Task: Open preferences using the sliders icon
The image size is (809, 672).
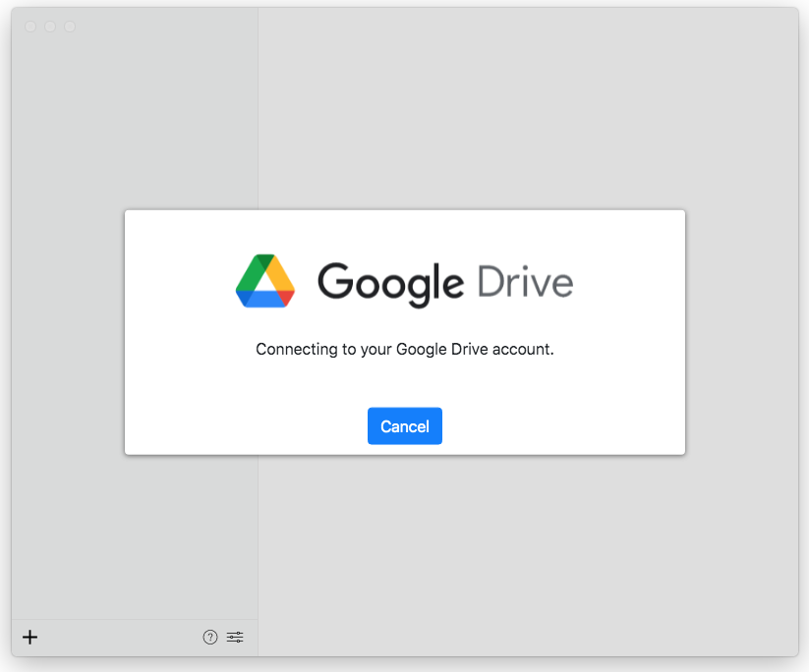Action: pos(235,638)
